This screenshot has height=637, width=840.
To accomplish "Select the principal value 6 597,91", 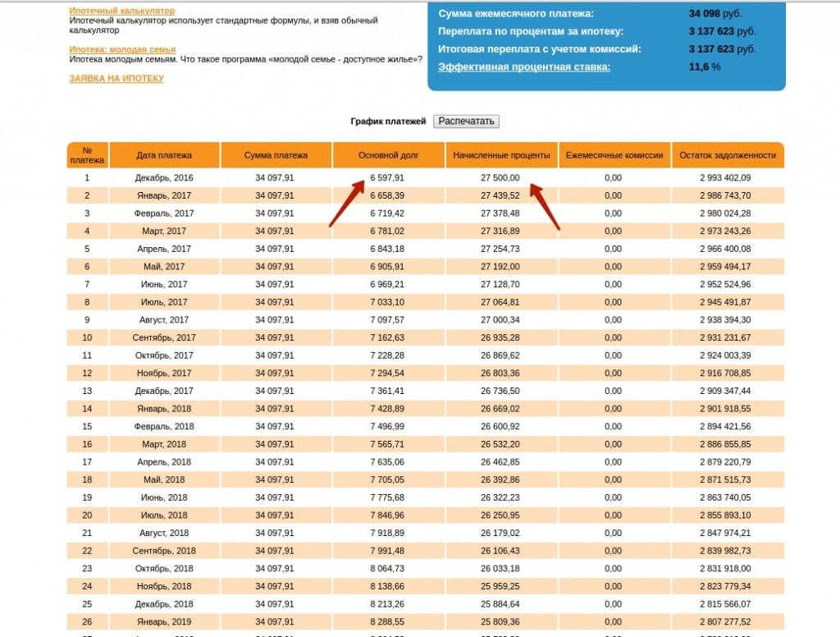I will pos(387,178).
